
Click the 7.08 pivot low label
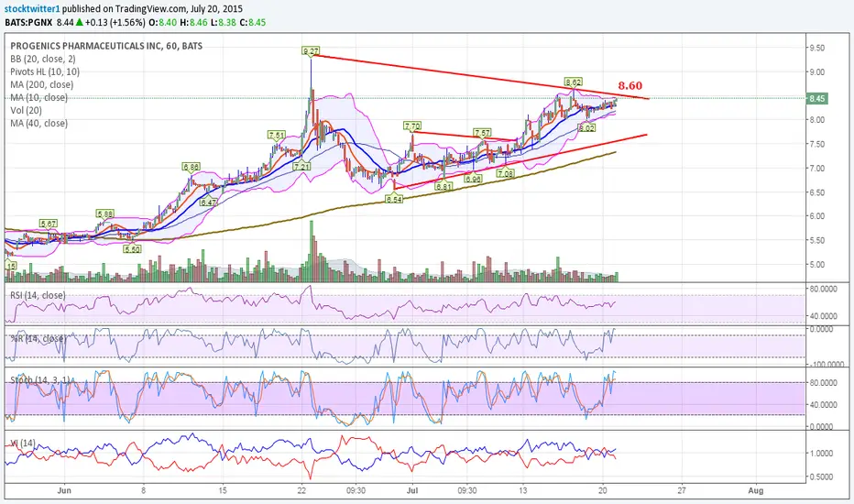click(506, 174)
